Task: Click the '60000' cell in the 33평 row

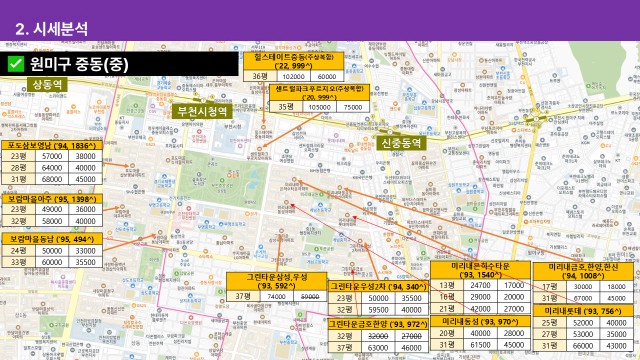Action: click(x=52, y=262)
